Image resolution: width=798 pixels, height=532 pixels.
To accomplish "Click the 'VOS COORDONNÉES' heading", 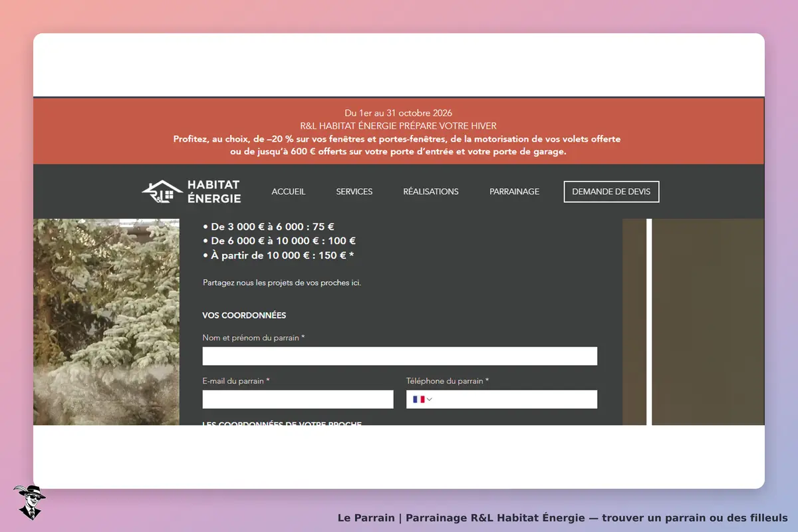I will [244, 315].
